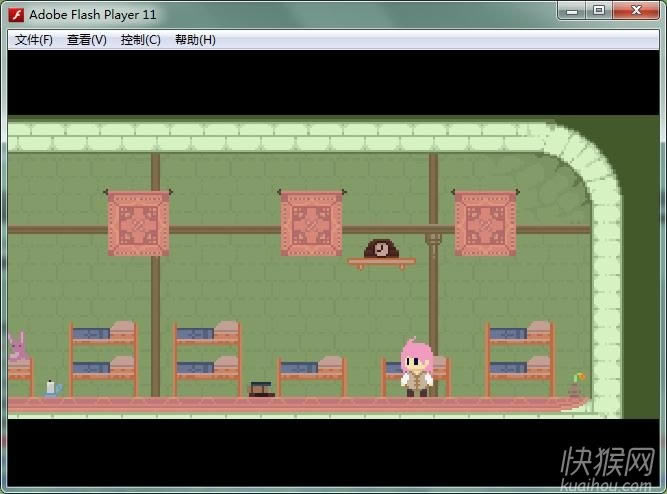Minimize the Flash Player window
667x494 pixels.
tap(572, 11)
